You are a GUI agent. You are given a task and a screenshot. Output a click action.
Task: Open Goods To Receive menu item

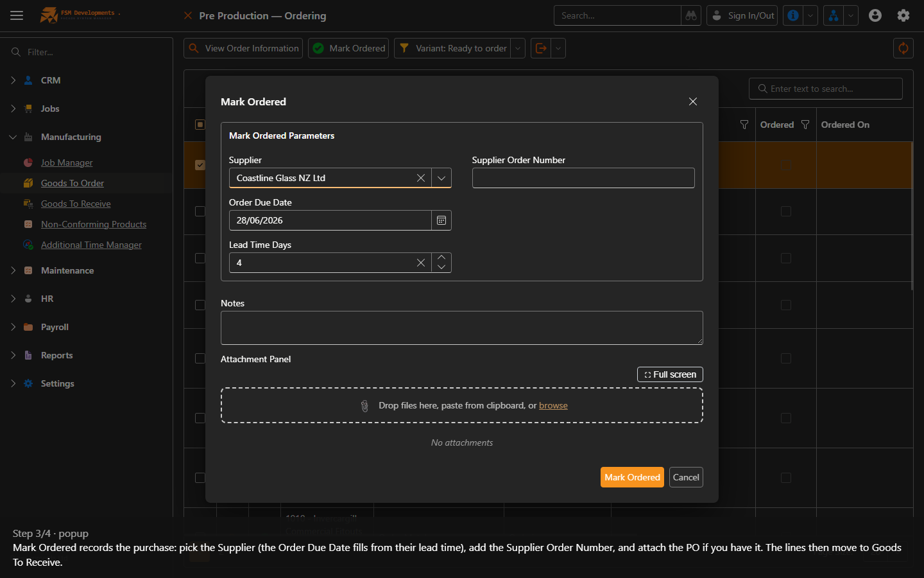click(x=76, y=204)
